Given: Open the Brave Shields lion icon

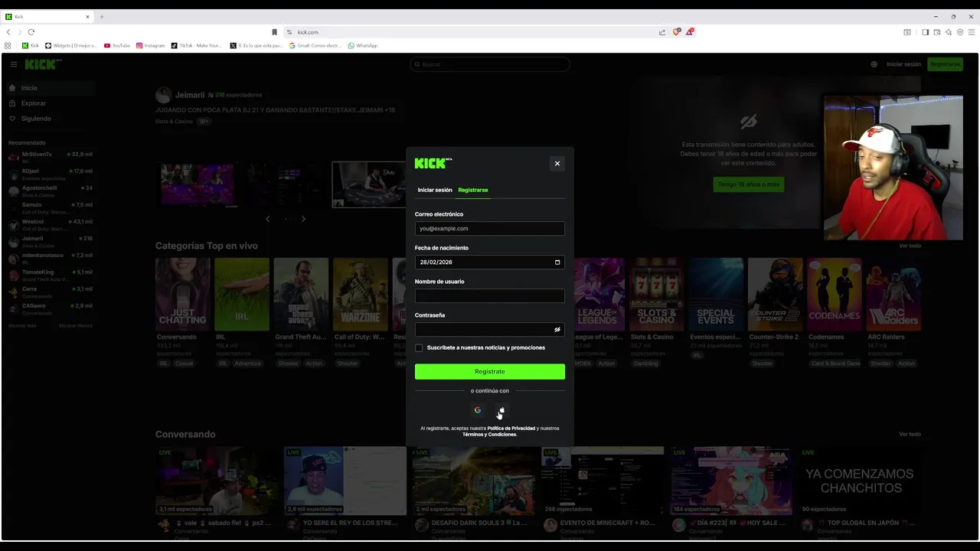Looking at the screenshot, I should tap(676, 32).
